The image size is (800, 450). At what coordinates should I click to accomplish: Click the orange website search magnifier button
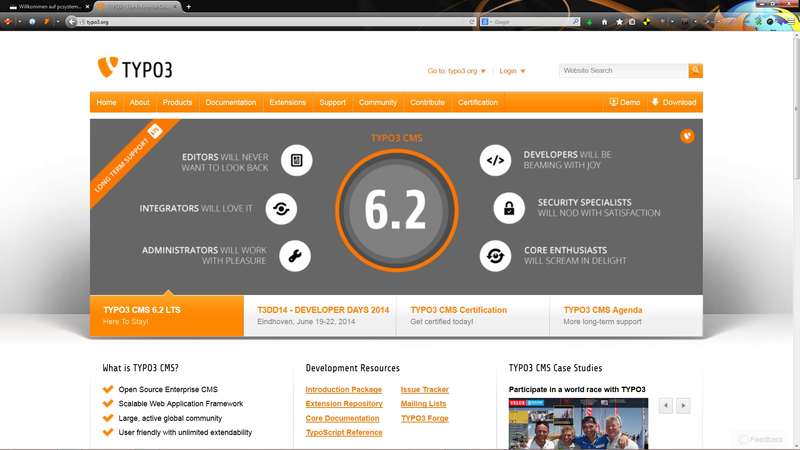coord(695,70)
